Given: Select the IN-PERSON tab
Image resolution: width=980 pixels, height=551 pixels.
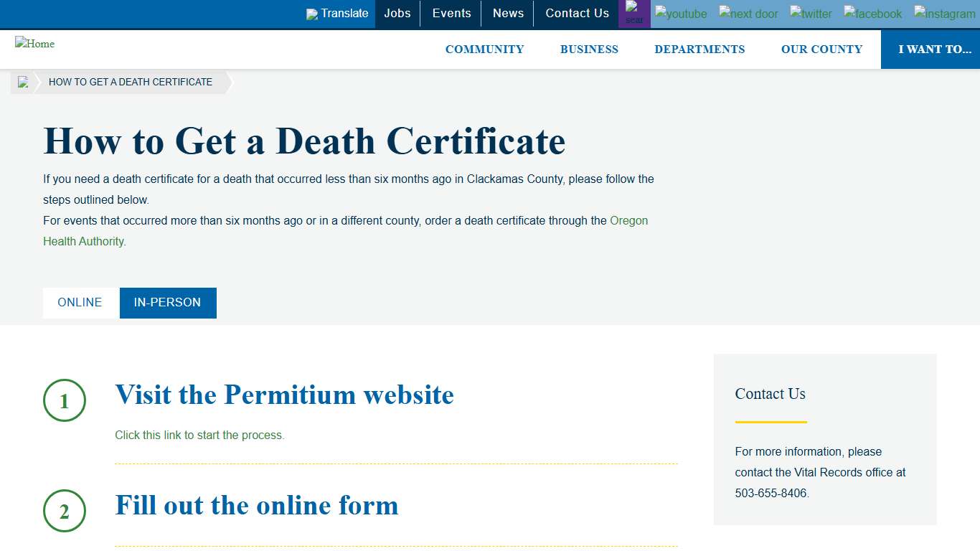Looking at the screenshot, I should [167, 303].
